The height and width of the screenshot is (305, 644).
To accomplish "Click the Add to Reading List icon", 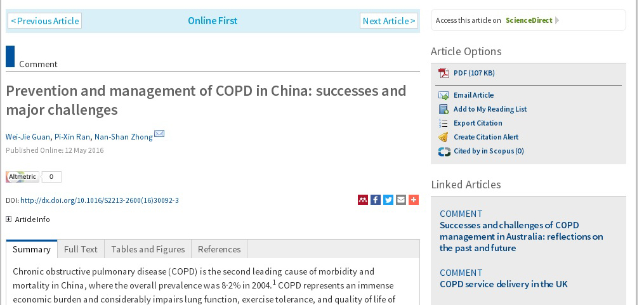I will [443, 109].
